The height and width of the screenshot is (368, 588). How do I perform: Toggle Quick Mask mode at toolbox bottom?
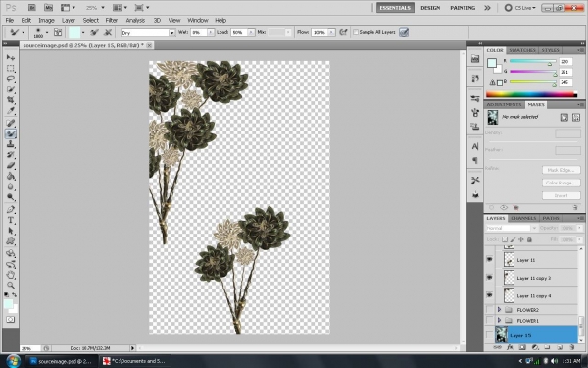pyautogui.click(x=11, y=319)
